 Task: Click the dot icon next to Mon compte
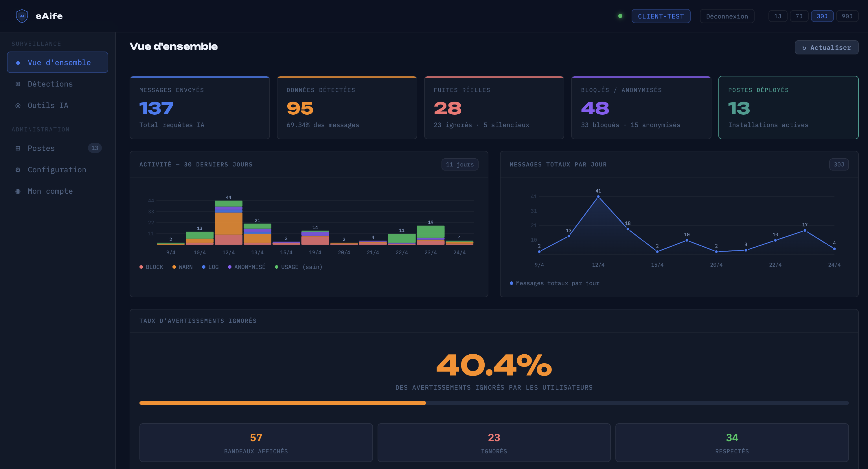coord(18,191)
